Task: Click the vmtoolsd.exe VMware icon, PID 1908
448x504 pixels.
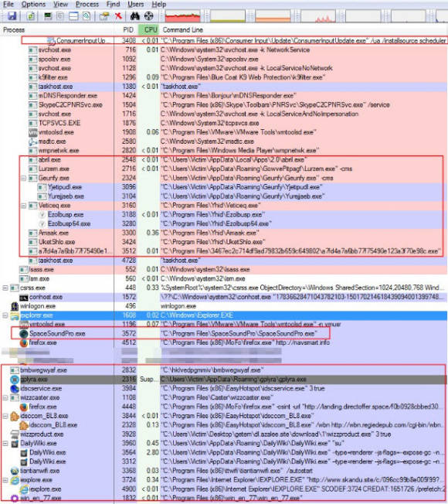Action: [33, 132]
